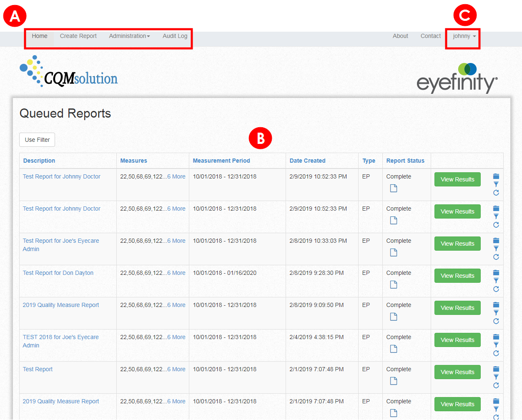
Task: Expand the Administration dropdown menu
Action: pos(129,36)
